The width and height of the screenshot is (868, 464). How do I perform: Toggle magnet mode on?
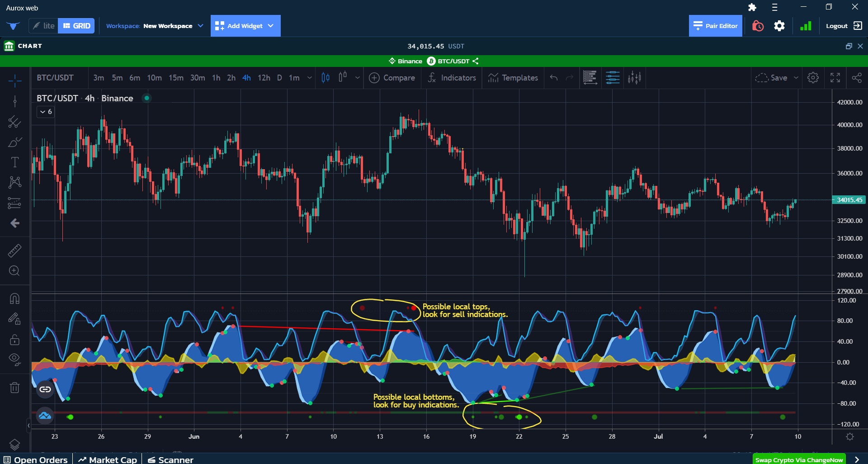14,299
